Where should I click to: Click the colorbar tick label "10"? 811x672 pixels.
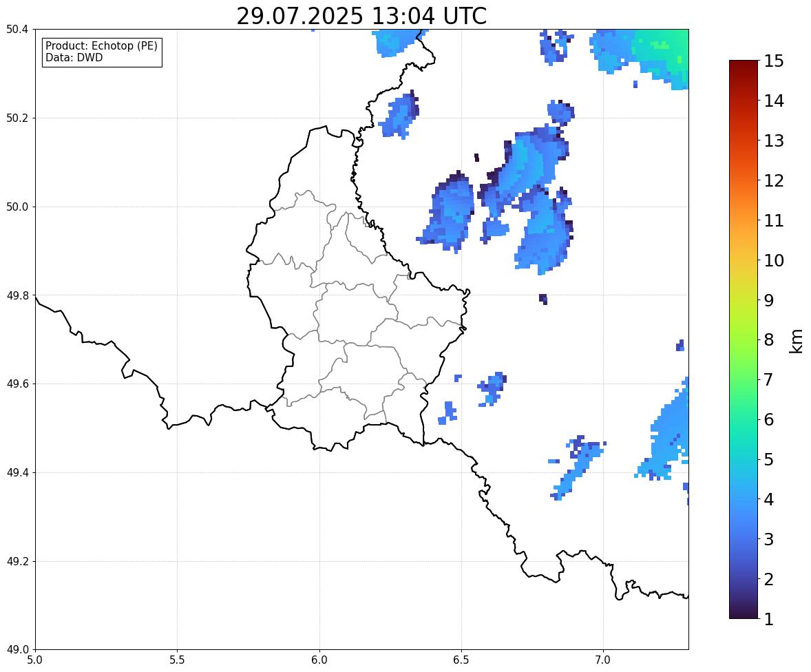click(x=774, y=260)
